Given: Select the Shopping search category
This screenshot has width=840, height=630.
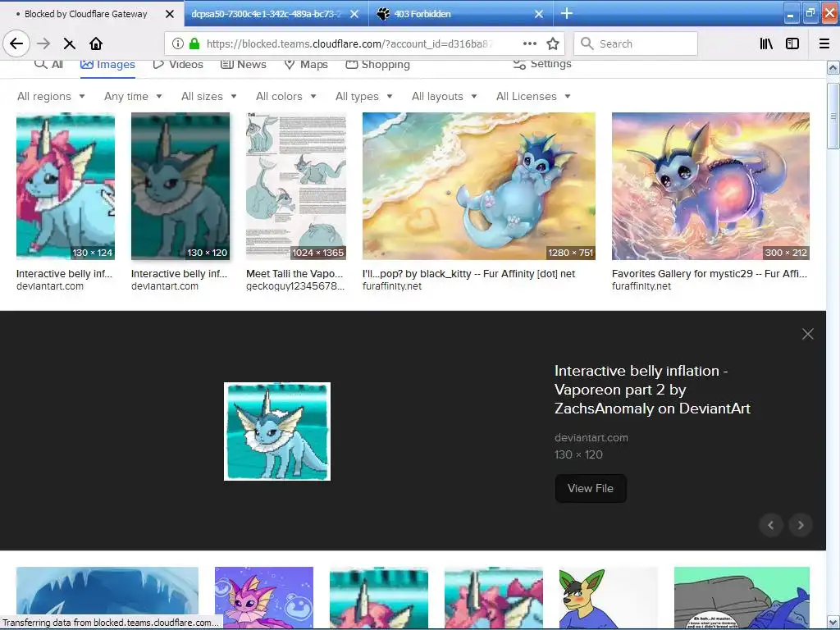Looking at the screenshot, I should click(x=377, y=64).
